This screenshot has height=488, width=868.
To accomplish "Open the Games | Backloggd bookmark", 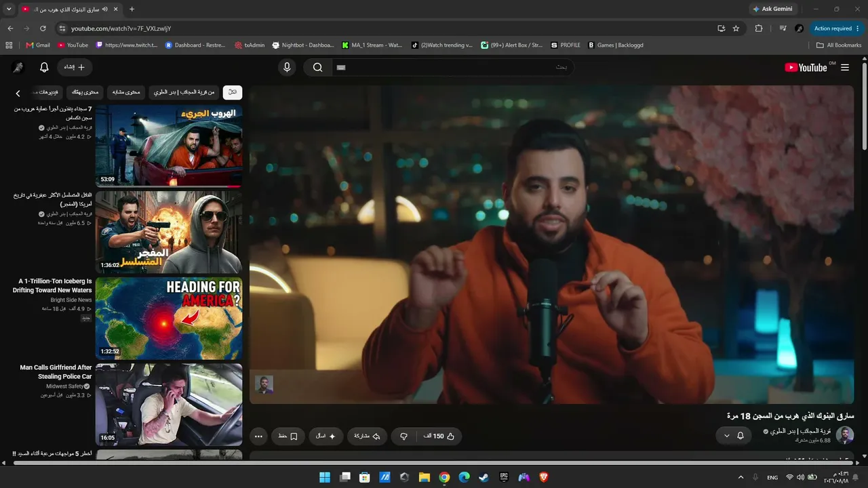I will pyautogui.click(x=616, y=45).
